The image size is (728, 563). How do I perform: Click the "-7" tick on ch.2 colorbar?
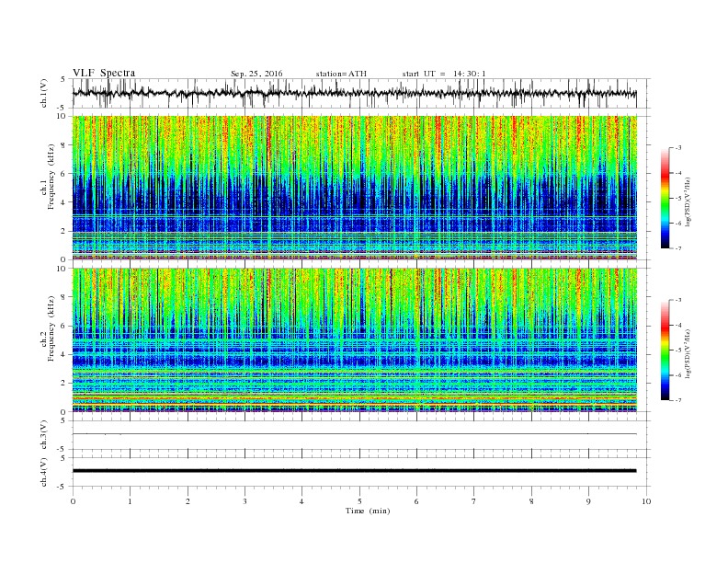[x=678, y=400]
